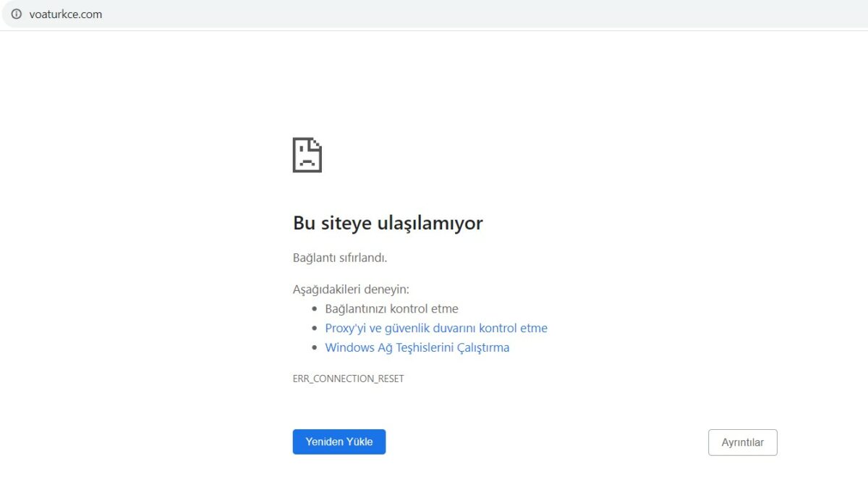The width and height of the screenshot is (868, 490).
Task: Click the bullet before the Proxy link
Action: click(x=315, y=329)
